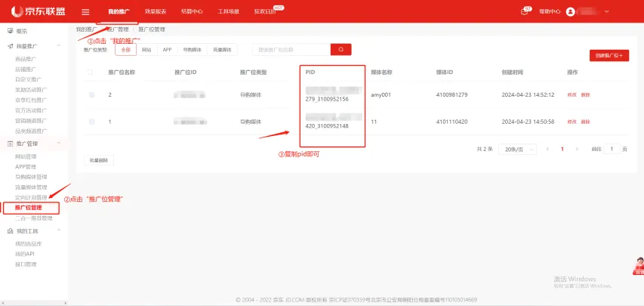The height and width of the screenshot is (306, 644).
Task: Click the 创建推广位 button
Action: coord(609,55)
